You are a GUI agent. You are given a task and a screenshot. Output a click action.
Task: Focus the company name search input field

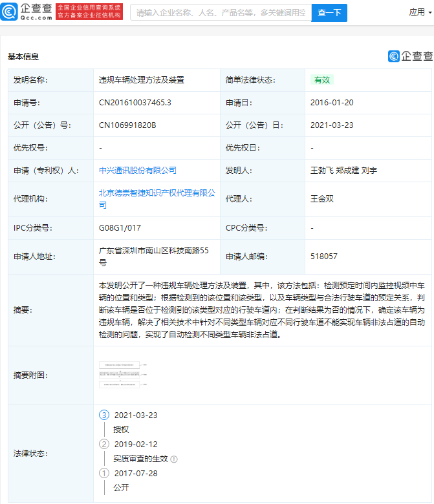[x=221, y=12]
